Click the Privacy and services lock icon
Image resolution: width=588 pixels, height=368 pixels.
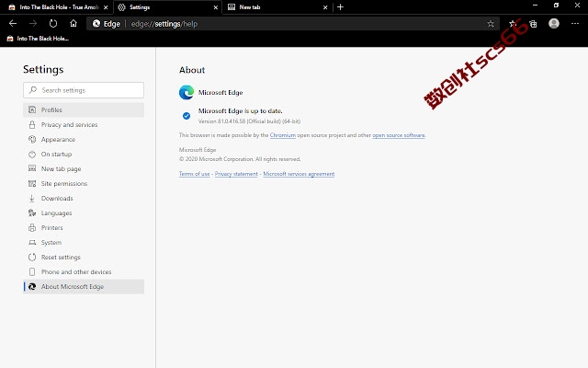[x=32, y=124]
